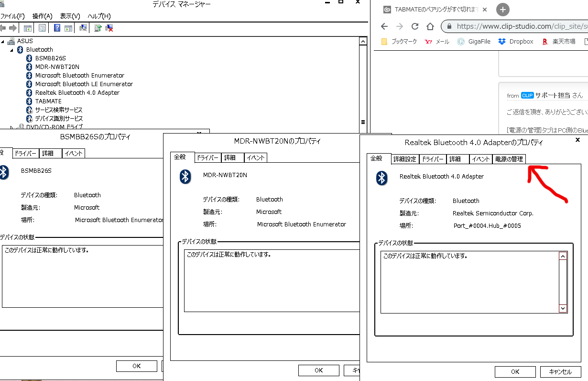Switch to 詳細設定 tab in Realtek properties
Image resolution: width=588 pixels, height=381 pixels.
coord(405,159)
